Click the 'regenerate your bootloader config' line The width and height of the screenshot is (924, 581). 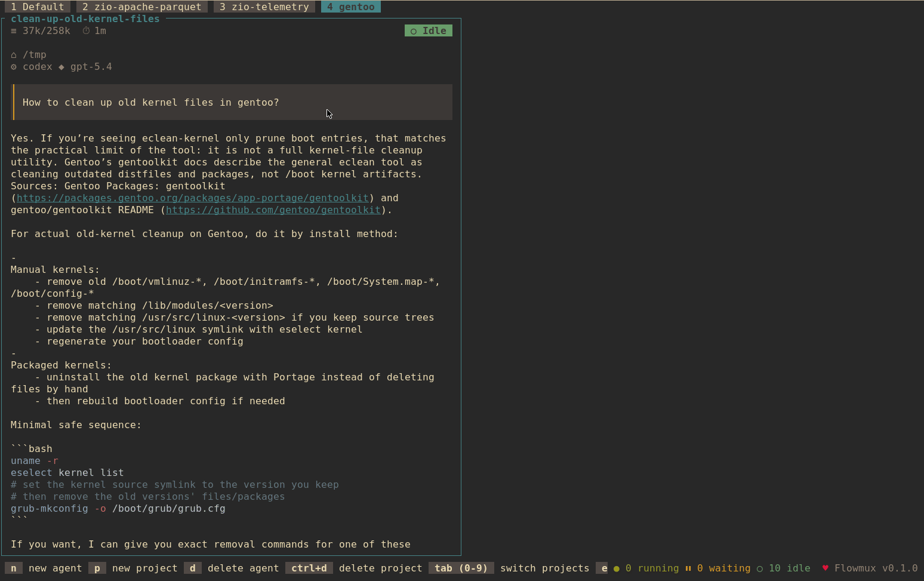point(139,342)
